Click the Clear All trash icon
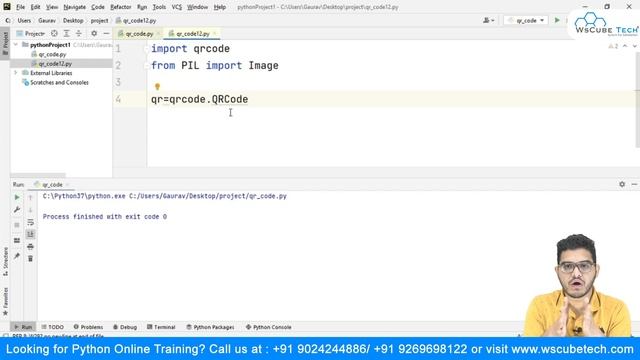The width and height of the screenshot is (640, 360). 30,259
